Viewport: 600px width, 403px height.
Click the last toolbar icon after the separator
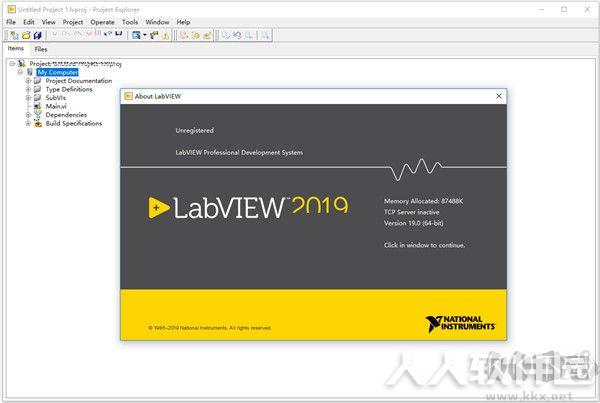[x=265, y=35]
